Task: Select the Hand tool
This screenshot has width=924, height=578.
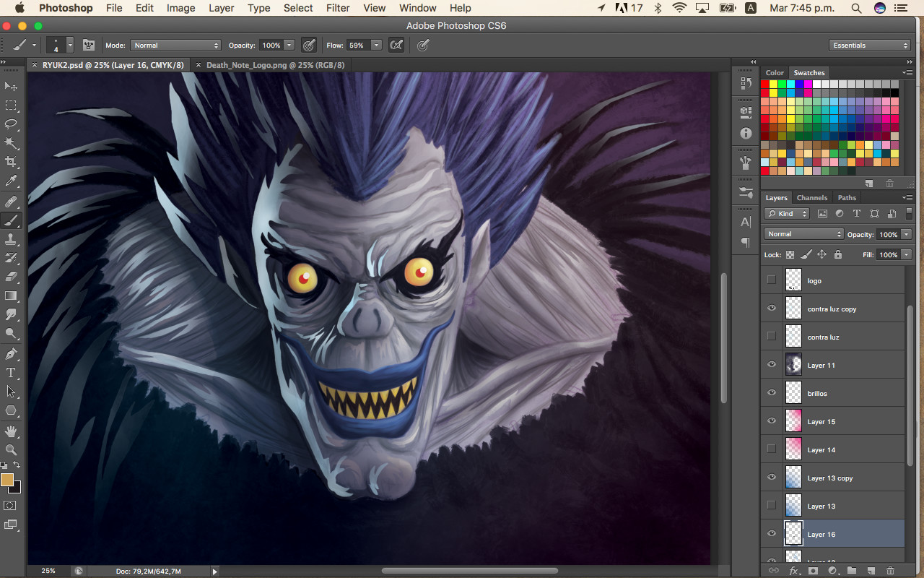Action: tap(11, 431)
